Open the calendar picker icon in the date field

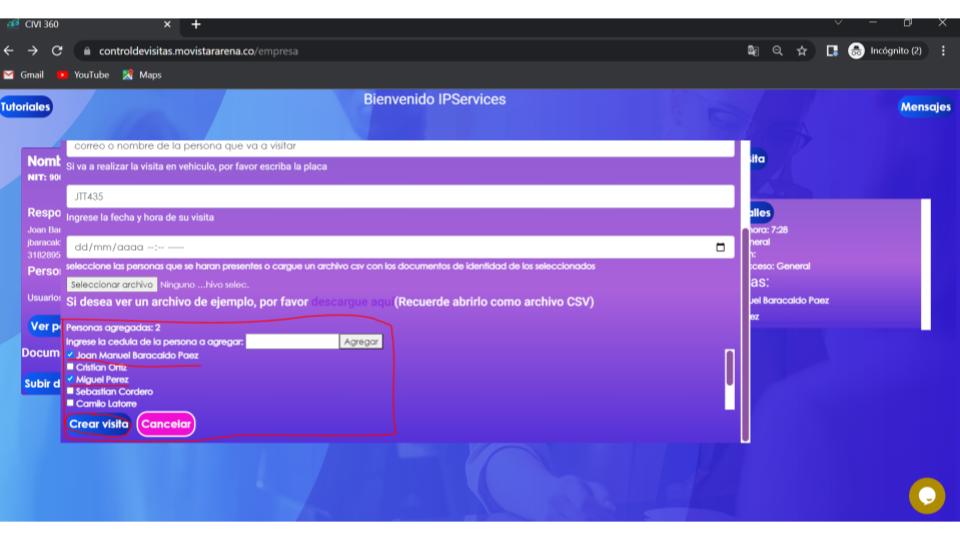[x=720, y=247]
